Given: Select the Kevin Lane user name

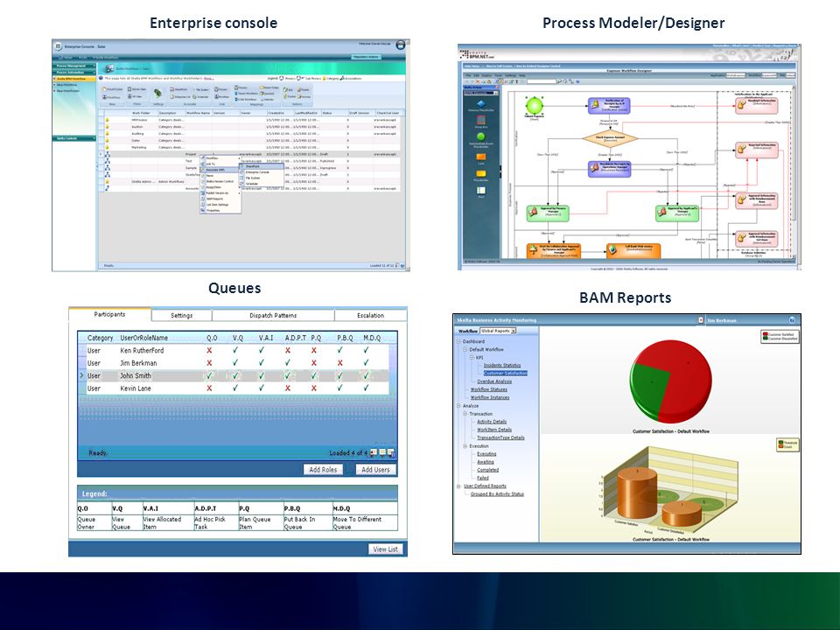Looking at the screenshot, I should [136, 388].
